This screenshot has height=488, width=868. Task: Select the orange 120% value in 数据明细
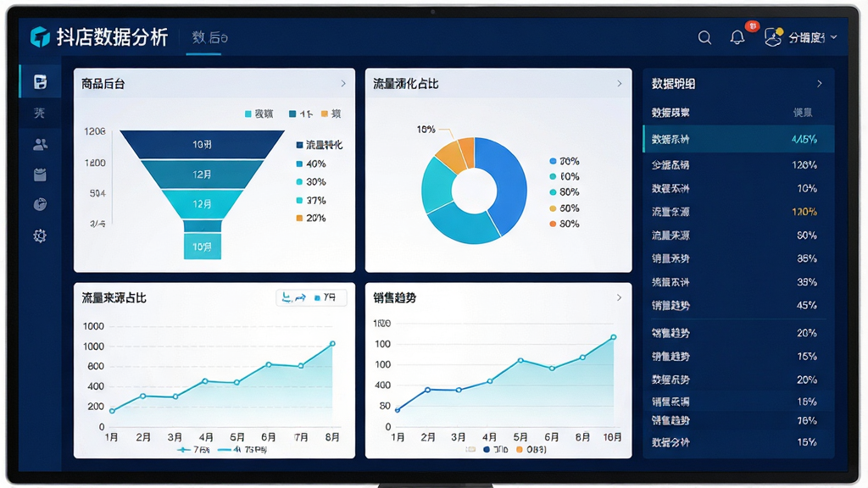[x=804, y=212]
